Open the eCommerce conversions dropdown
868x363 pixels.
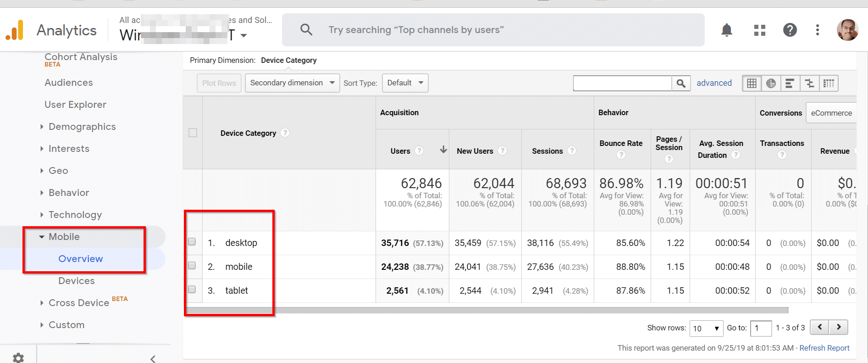[x=831, y=113]
